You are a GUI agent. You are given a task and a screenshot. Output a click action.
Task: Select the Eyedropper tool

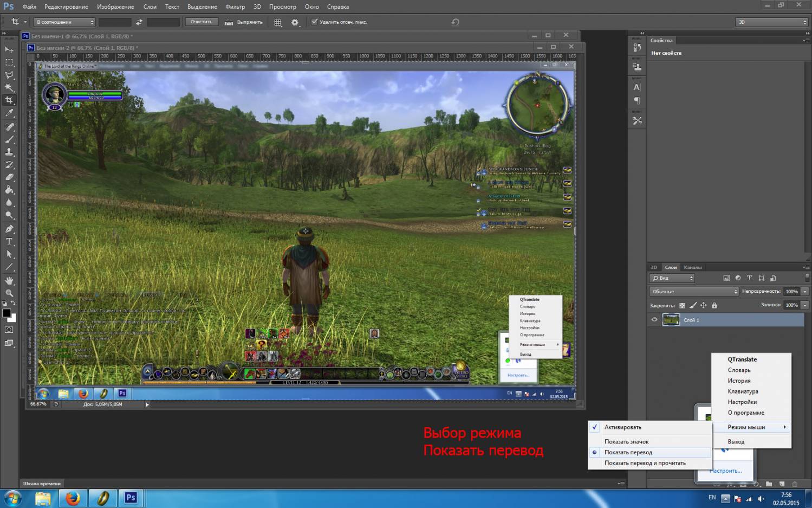point(9,113)
